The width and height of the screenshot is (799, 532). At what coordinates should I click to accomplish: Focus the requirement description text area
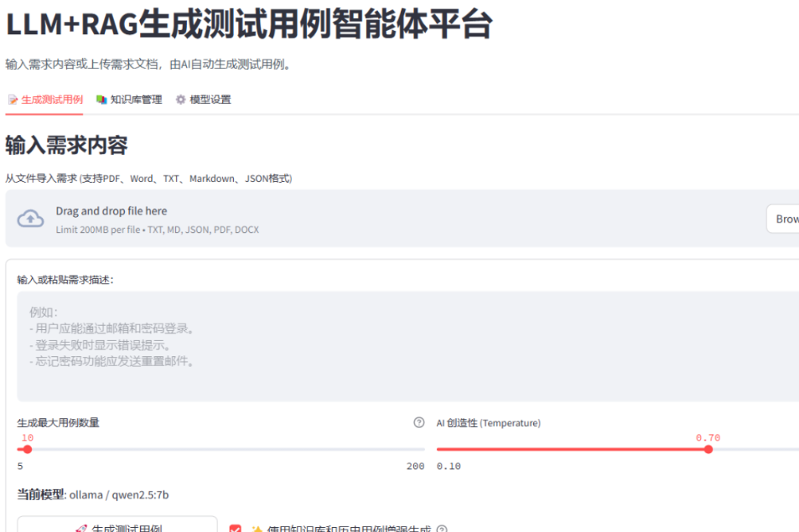pos(407,346)
